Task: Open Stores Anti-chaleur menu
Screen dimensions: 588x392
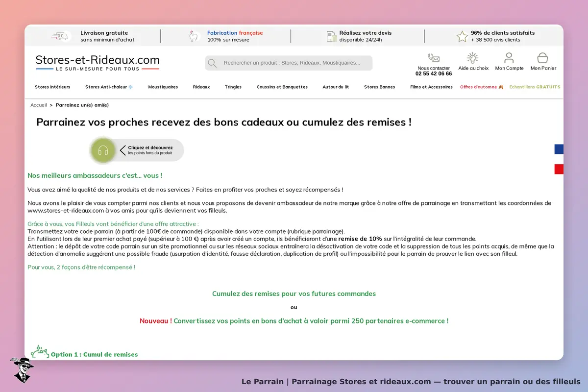Action: click(x=109, y=87)
